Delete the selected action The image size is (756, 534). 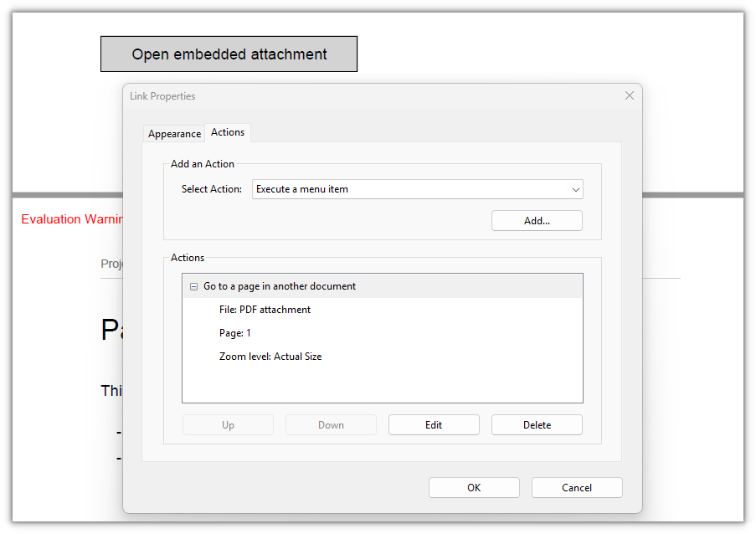tap(537, 424)
